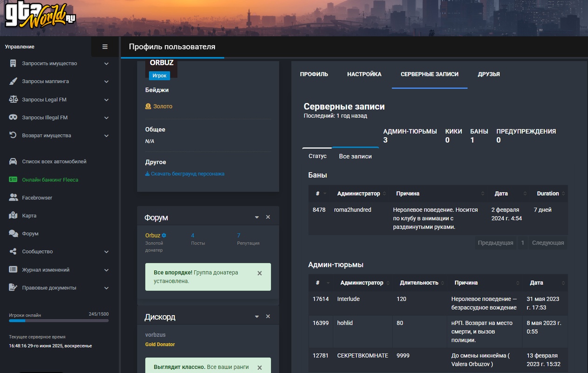This screenshot has width=588, height=373.
Task: Toggle the hamburger sidebar menu button
Action: pos(105,47)
